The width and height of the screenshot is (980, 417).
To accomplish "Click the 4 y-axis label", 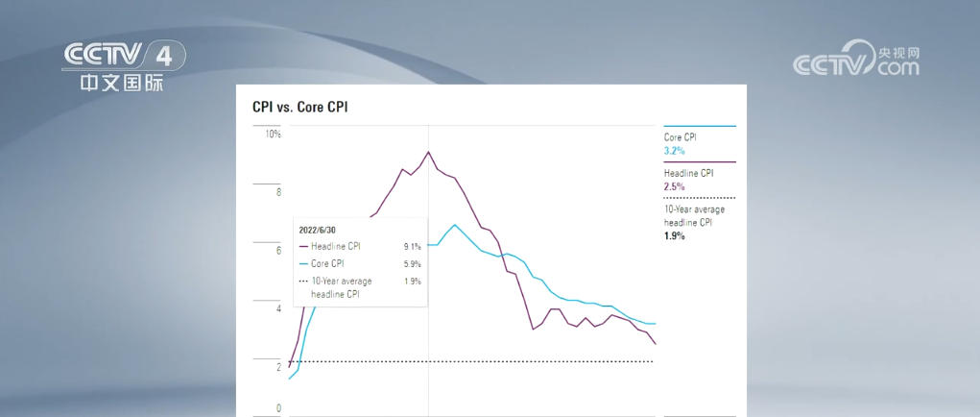I will (x=278, y=308).
